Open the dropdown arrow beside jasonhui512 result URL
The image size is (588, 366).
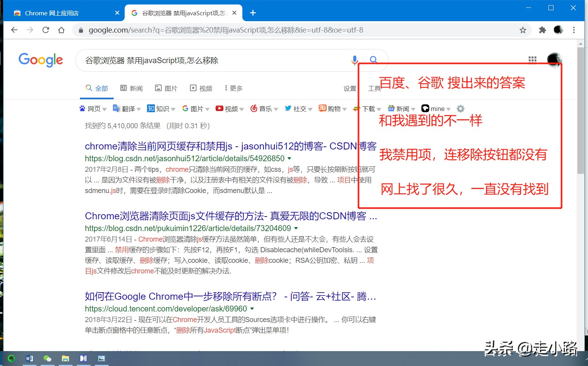289,158
